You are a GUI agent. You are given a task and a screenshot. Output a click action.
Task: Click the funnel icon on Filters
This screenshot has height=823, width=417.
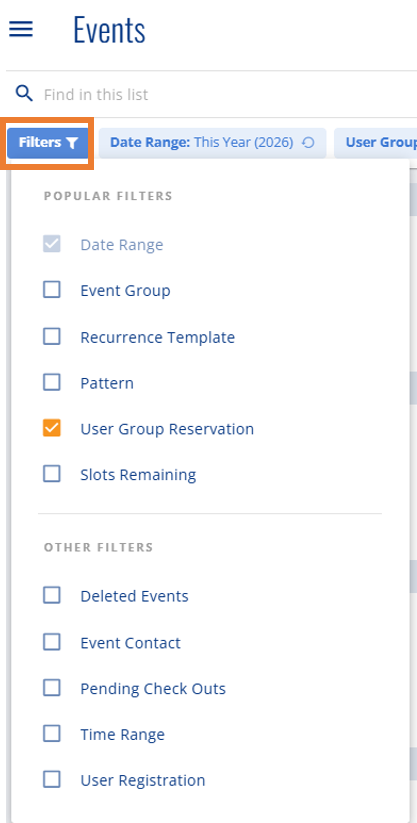coord(72,143)
